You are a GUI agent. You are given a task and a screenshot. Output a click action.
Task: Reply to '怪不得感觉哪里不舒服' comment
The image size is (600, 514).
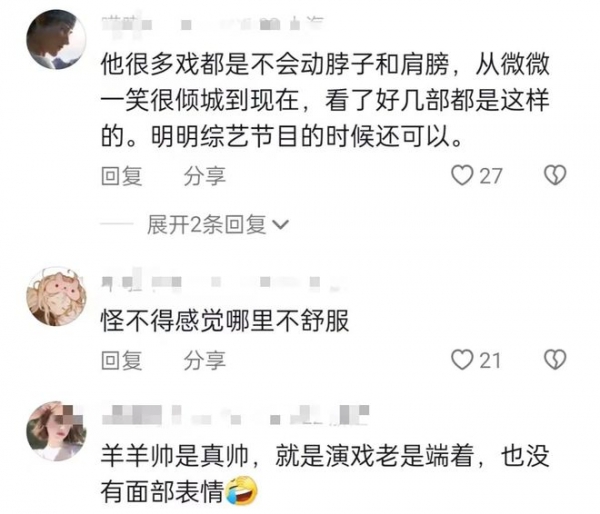click(x=122, y=361)
